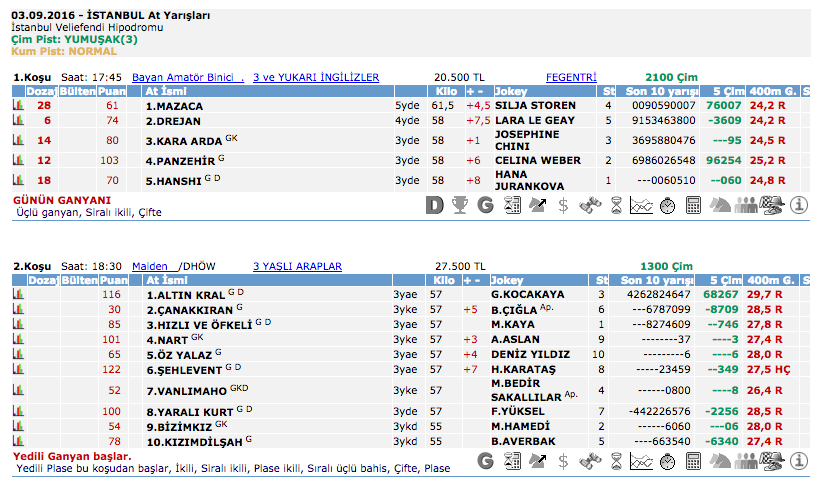This screenshot has height=489, width=832.
Task: Open the FEGENTRİ link
Action: pos(571,77)
